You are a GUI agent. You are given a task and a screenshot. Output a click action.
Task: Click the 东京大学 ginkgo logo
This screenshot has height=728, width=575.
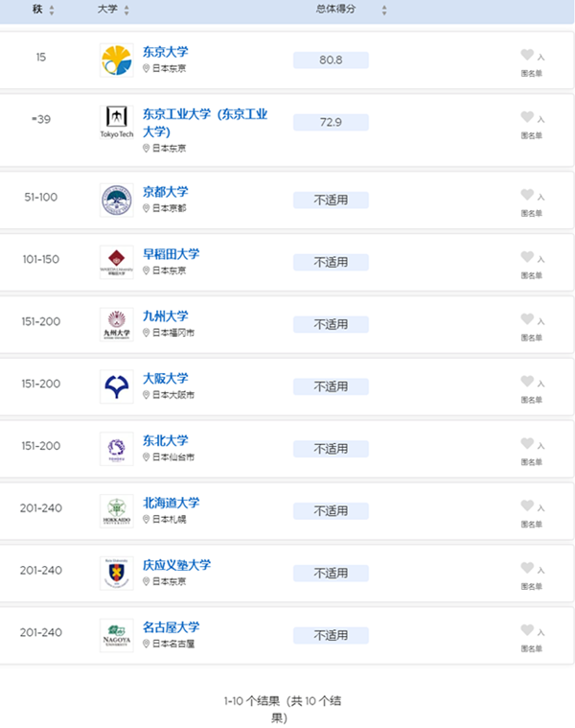(x=116, y=59)
